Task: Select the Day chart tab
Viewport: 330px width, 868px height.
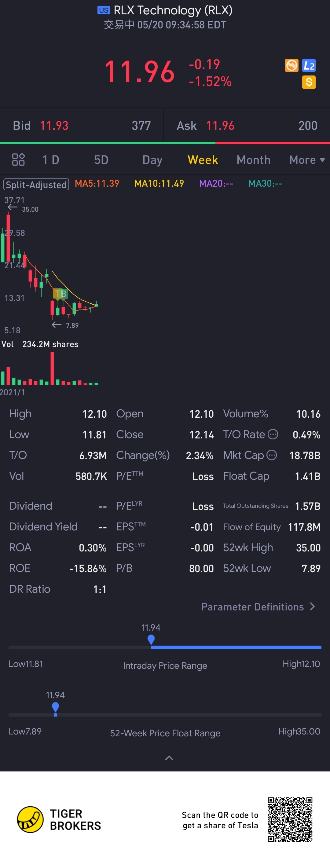Action: [152, 160]
